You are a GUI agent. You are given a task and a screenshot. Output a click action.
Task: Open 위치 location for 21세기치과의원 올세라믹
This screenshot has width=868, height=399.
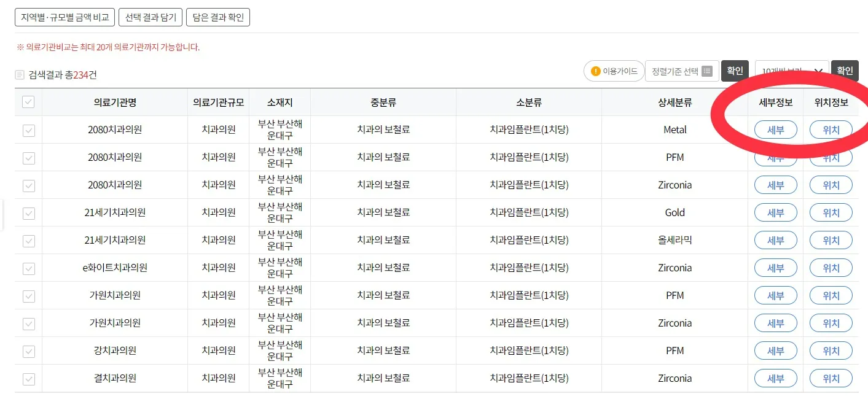(831, 240)
